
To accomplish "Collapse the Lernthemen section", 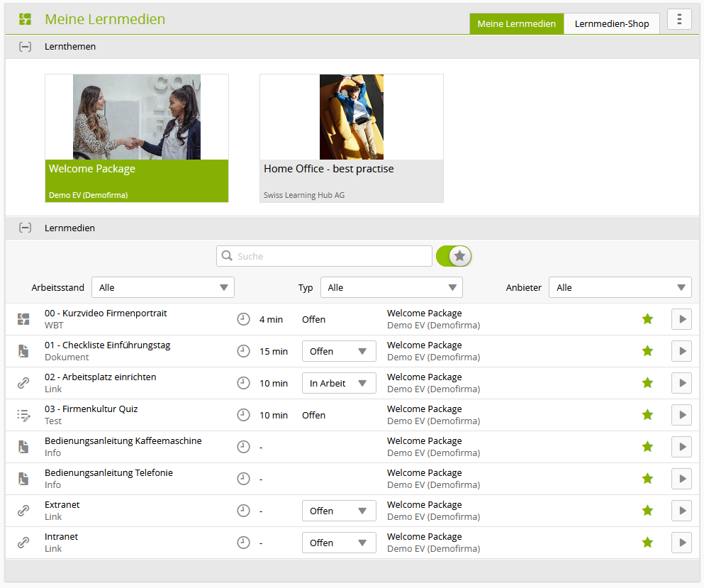I will tap(25, 47).
